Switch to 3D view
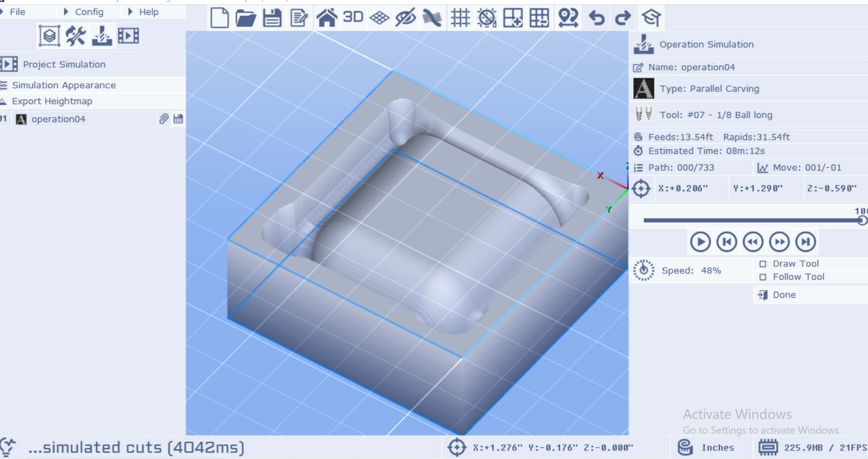Image resolution: width=868 pixels, height=459 pixels. (353, 18)
